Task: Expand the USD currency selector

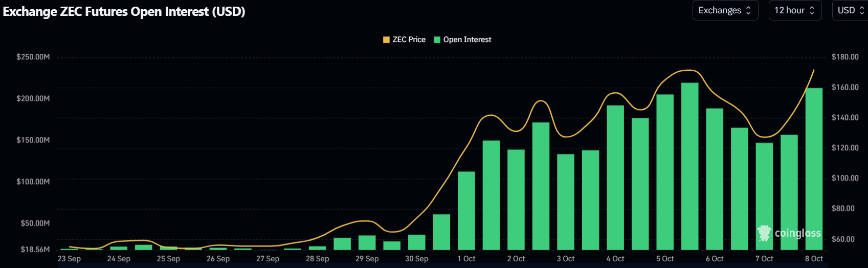Action: coord(850,10)
